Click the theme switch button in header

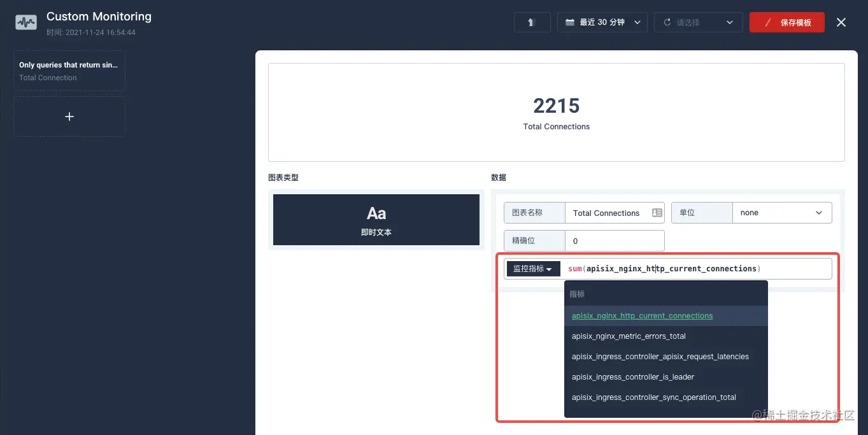(x=532, y=22)
